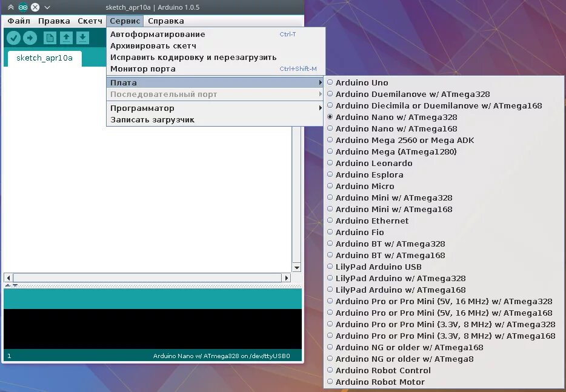The height and width of the screenshot is (392, 566).
Task: Select Arduino Leonardo board
Action: click(444, 163)
